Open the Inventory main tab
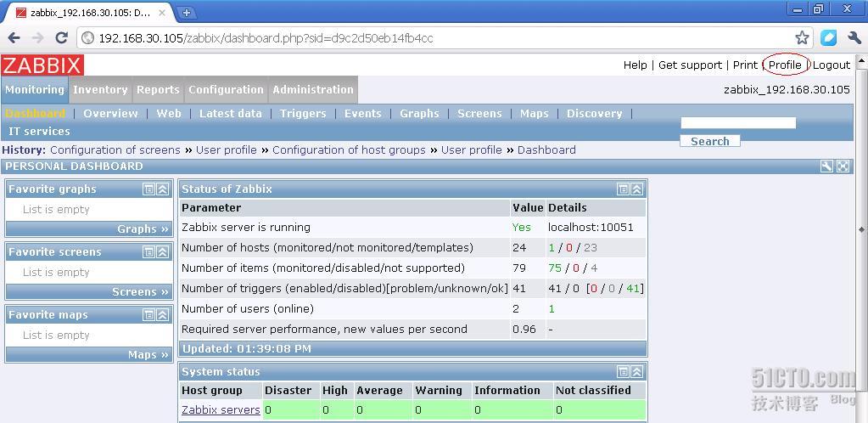 point(100,90)
